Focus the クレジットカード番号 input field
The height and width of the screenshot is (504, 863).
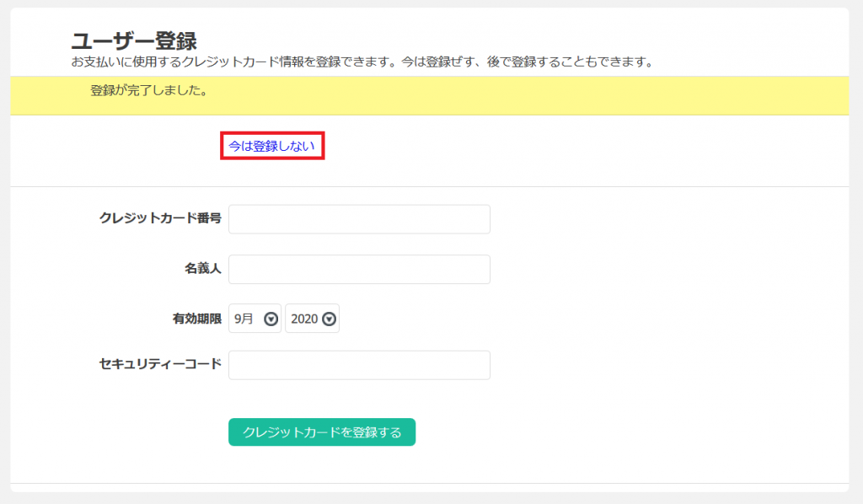point(359,219)
